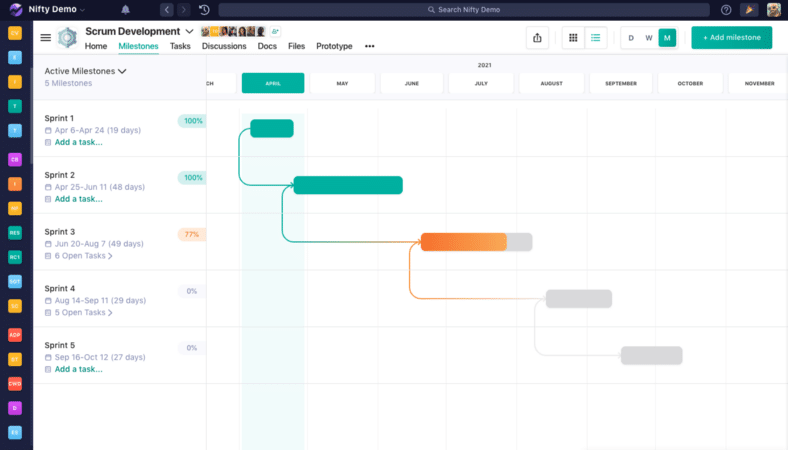The width and height of the screenshot is (788, 450).
Task: Expand 6 Open Tasks under Sprint 3
Action: [83, 255]
